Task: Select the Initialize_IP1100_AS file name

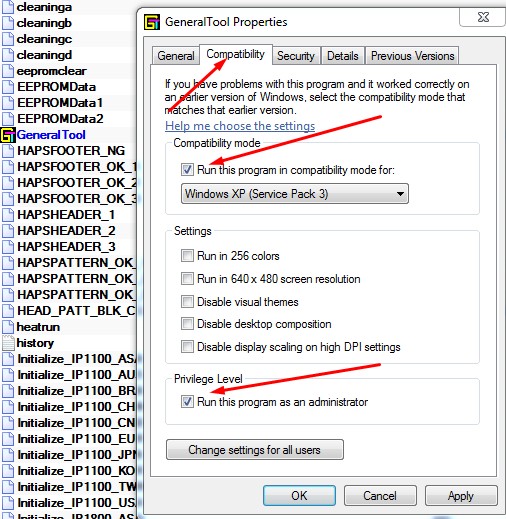Action: [x=77, y=359]
